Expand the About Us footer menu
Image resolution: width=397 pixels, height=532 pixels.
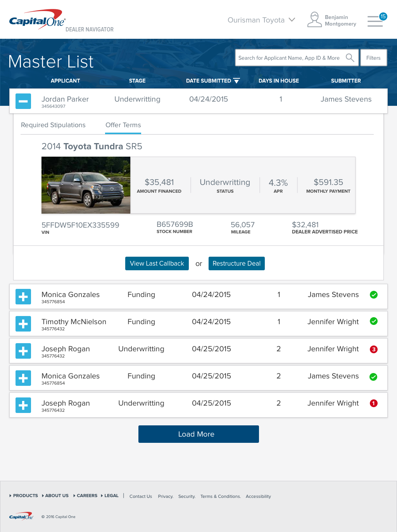click(55, 496)
